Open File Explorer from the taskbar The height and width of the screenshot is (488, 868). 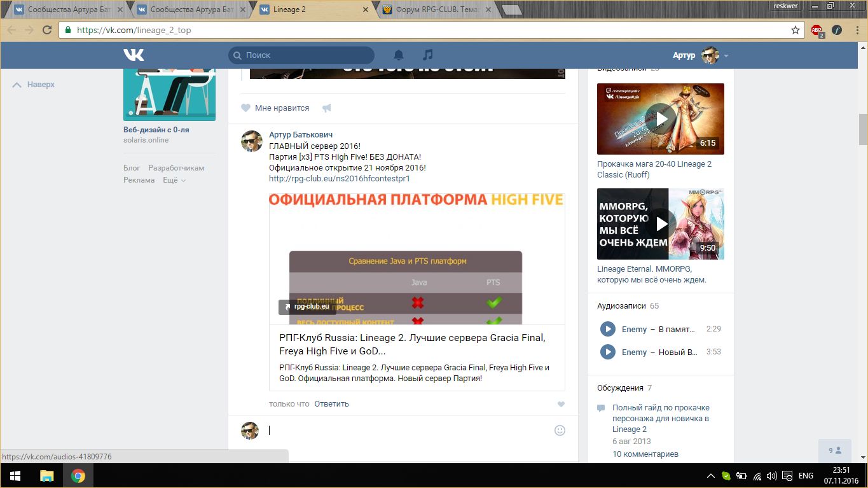47,475
